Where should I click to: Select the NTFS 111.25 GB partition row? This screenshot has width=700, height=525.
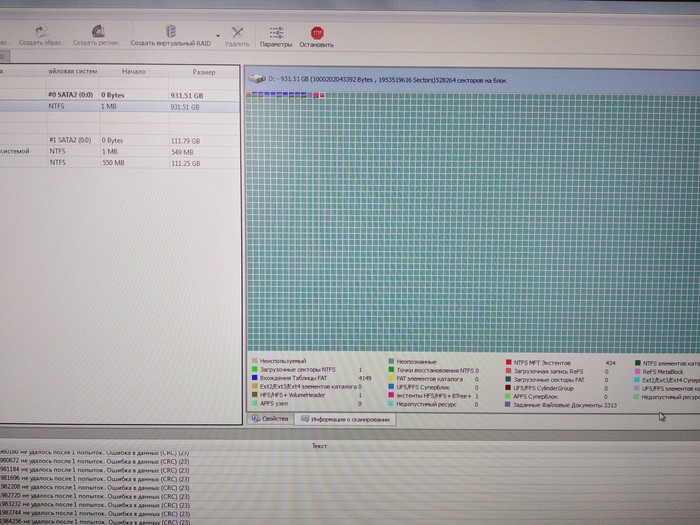point(120,162)
